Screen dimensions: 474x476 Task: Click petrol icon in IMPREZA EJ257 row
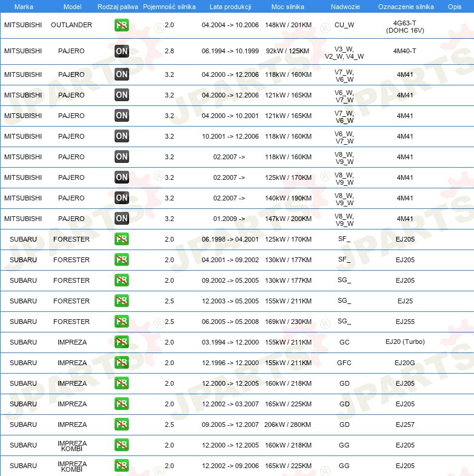(x=122, y=425)
